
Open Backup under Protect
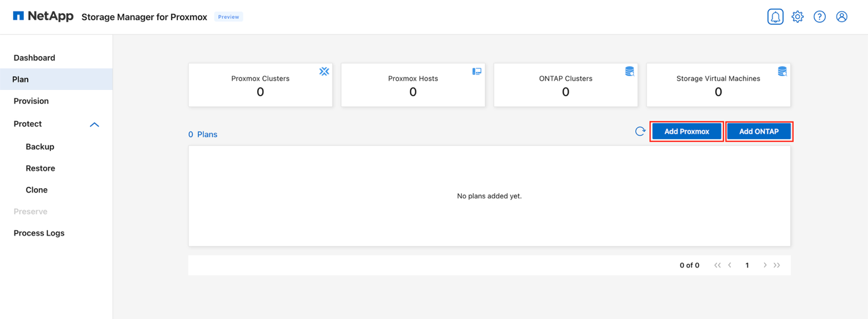[40, 147]
